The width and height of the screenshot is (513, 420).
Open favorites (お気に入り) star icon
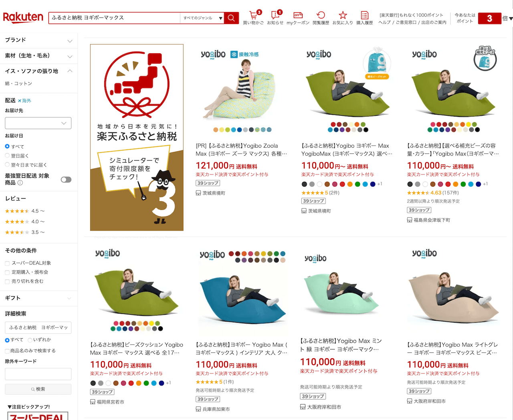[x=343, y=18]
